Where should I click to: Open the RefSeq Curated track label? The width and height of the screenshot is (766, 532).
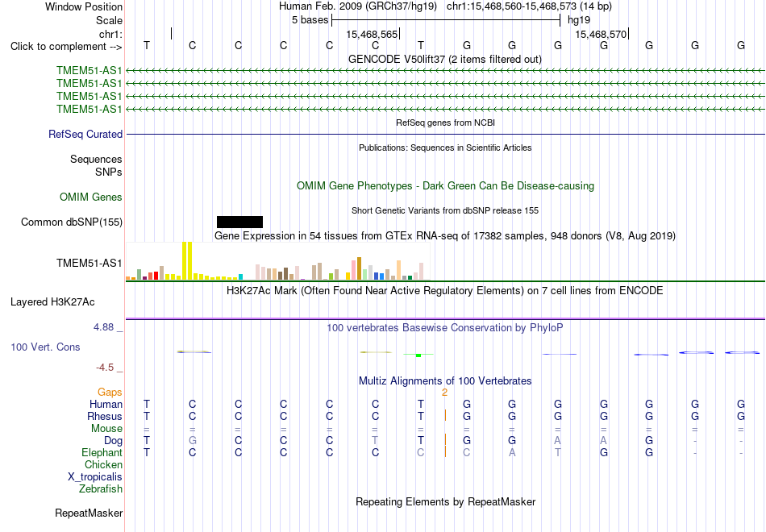point(85,135)
